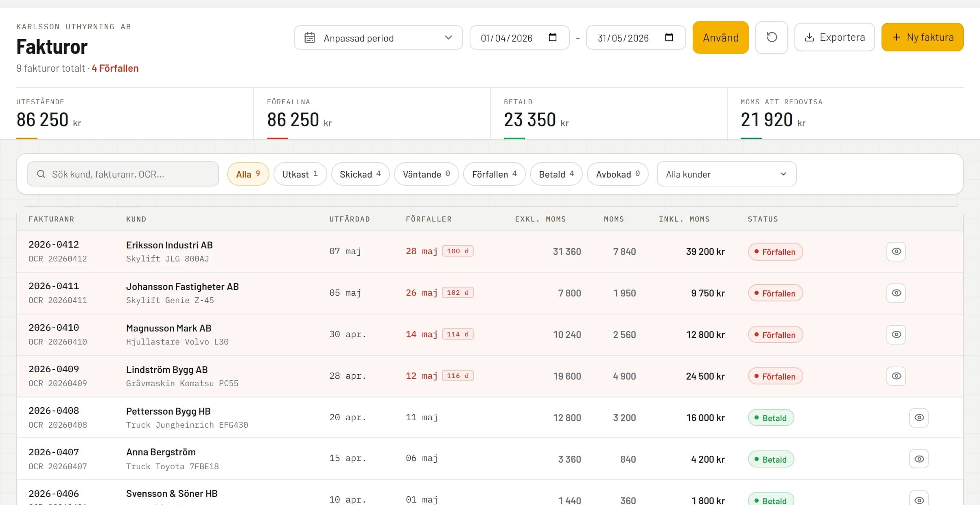Filter invoices by Väntande

coord(426,174)
